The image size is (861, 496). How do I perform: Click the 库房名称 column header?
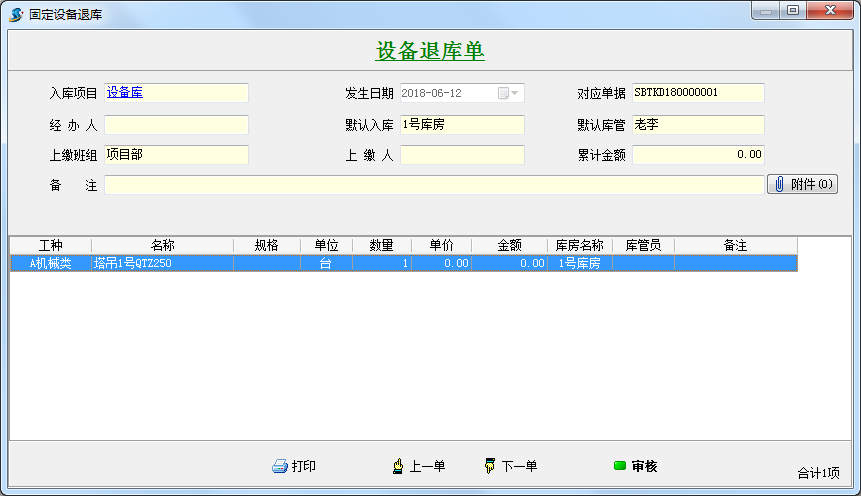(579, 245)
